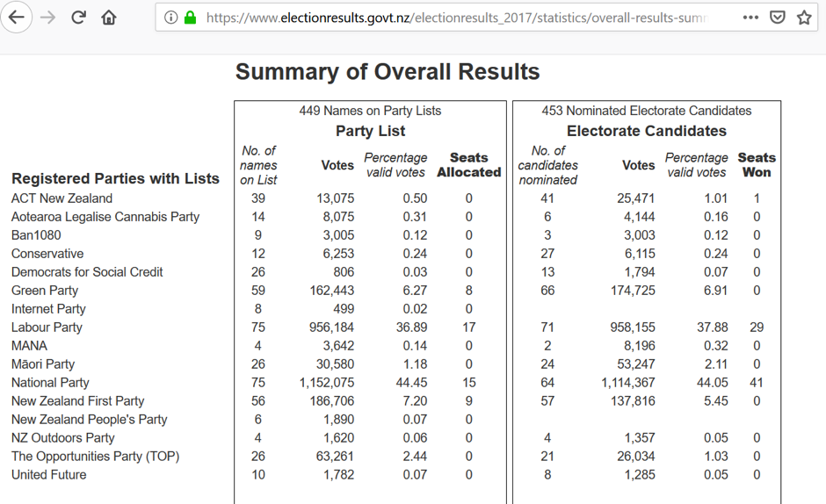
Task: Select the Summary of Overall Results heading
Action: (x=388, y=72)
